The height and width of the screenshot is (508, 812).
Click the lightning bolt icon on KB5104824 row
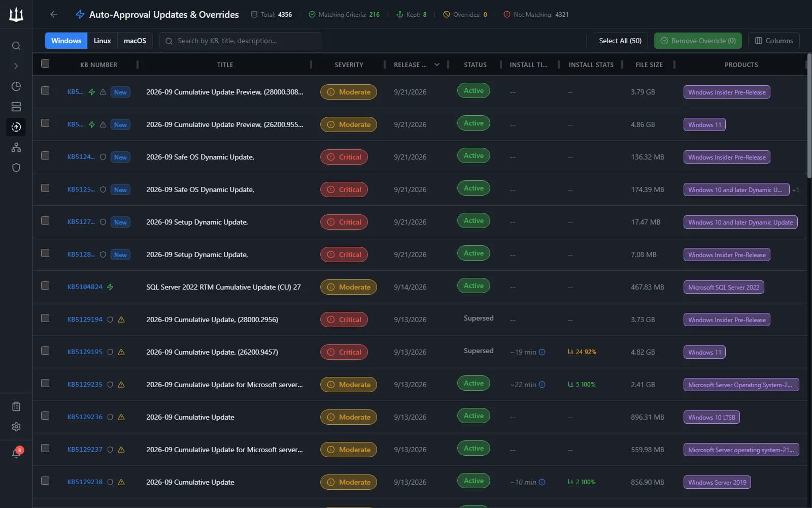point(110,287)
